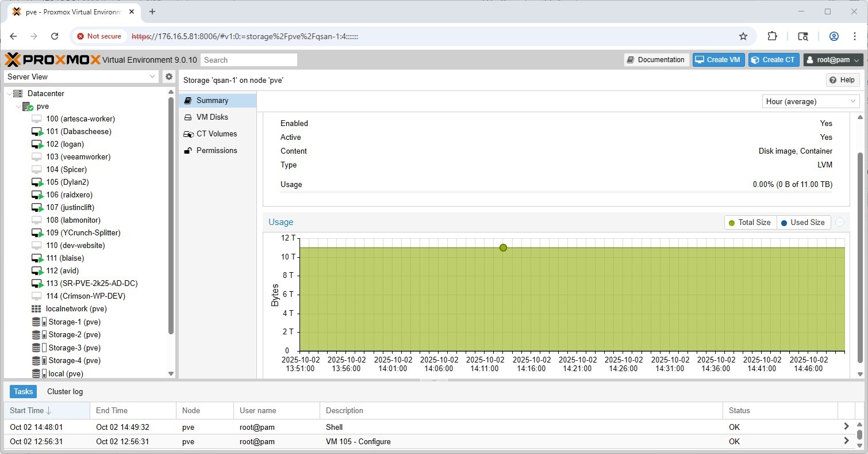
Task: Toggle the Total Size legend series
Action: [x=750, y=223]
